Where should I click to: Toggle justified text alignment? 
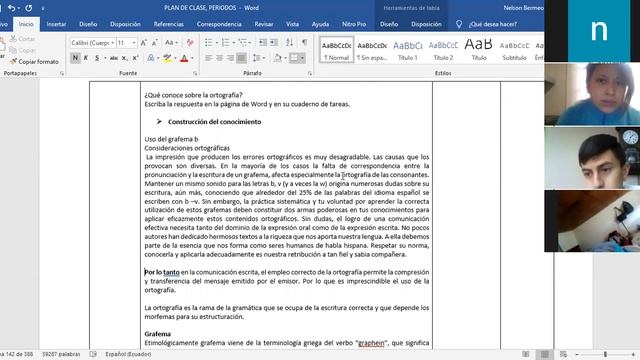click(242, 58)
